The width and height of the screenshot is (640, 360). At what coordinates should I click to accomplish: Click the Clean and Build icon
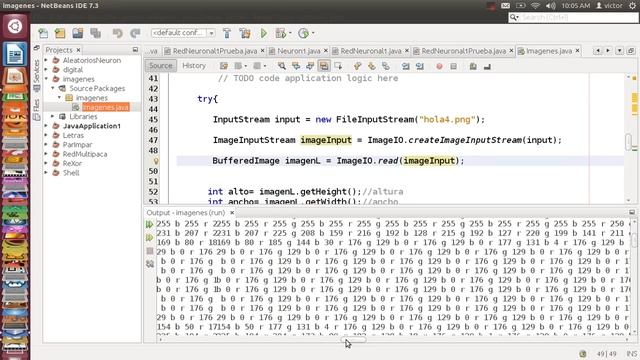click(x=245, y=33)
